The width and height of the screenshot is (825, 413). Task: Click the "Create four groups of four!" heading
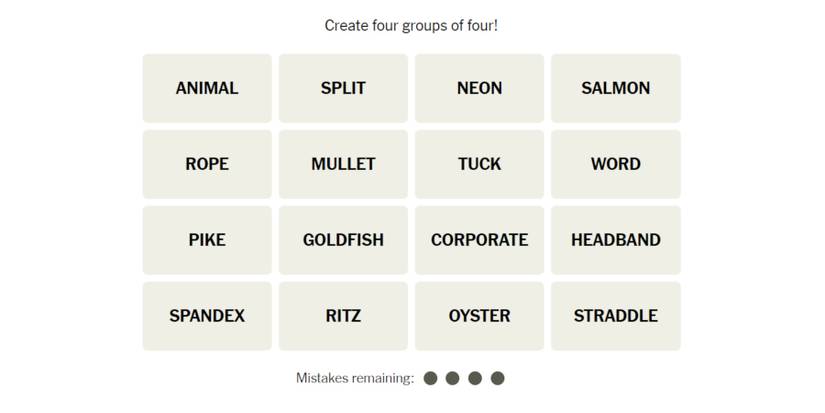coord(411,25)
